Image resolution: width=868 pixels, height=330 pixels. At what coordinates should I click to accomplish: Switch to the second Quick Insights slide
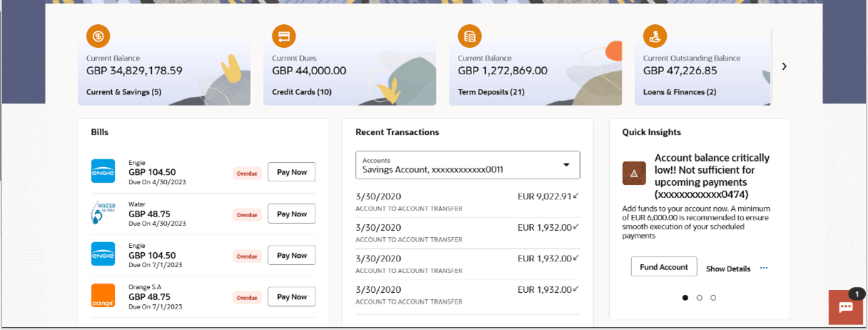tap(699, 298)
